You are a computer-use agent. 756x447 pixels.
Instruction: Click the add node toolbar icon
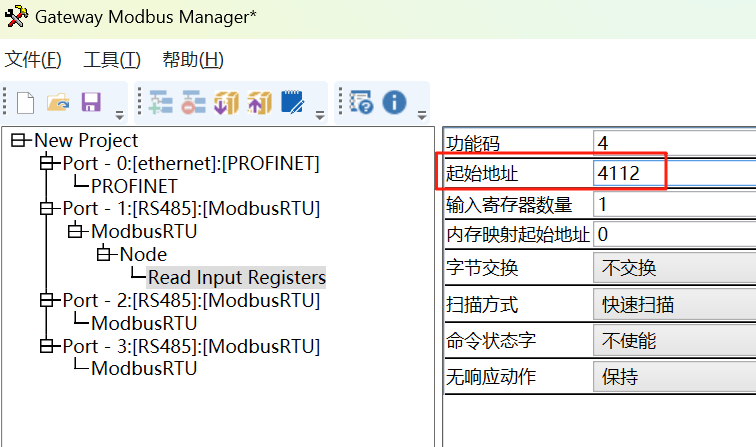tap(161, 102)
